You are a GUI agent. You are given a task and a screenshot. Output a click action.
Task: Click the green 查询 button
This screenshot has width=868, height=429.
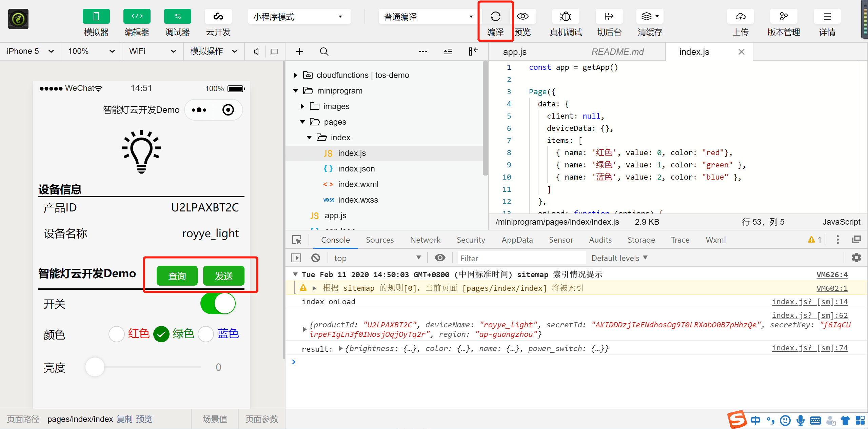coord(177,276)
